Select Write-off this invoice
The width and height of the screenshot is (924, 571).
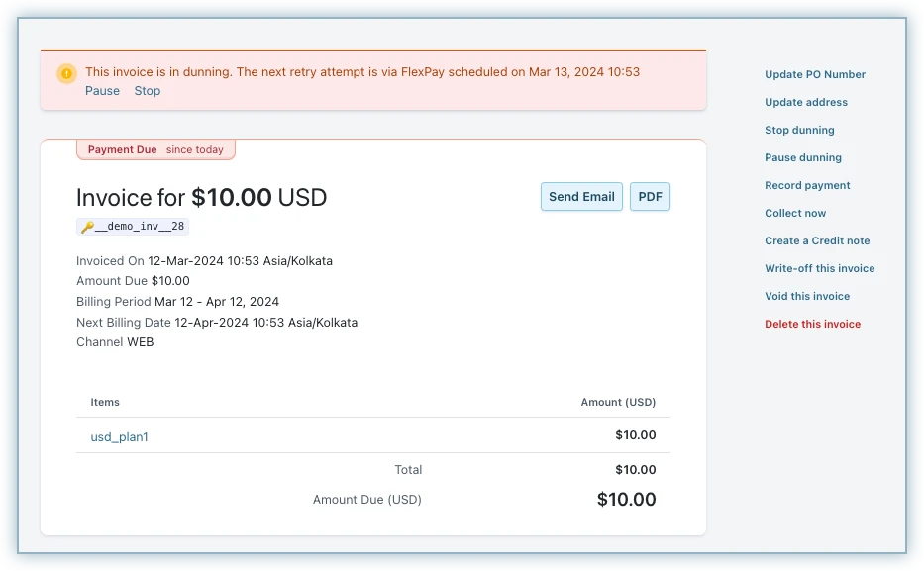[819, 268]
